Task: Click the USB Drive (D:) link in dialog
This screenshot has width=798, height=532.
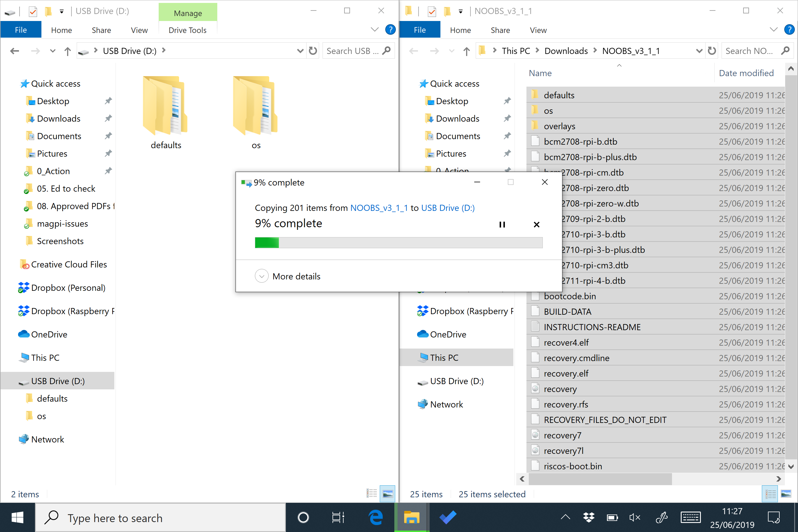Action: point(449,207)
